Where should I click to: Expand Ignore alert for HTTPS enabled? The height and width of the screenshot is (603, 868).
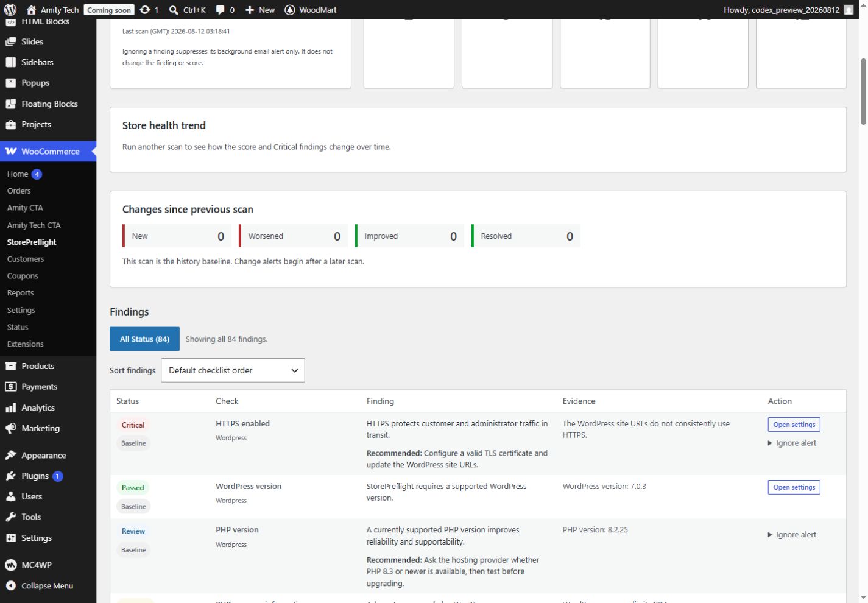point(792,443)
